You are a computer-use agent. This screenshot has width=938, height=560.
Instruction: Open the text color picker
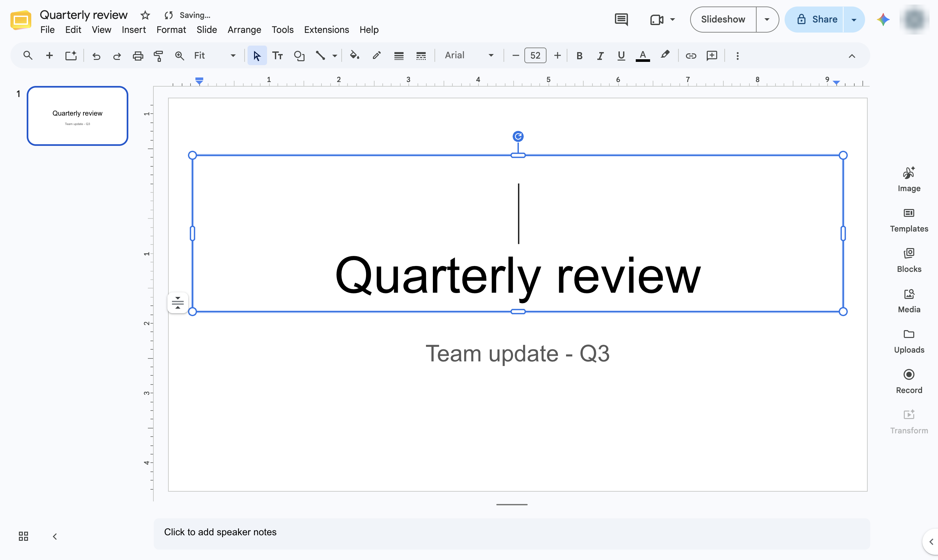point(643,56)
